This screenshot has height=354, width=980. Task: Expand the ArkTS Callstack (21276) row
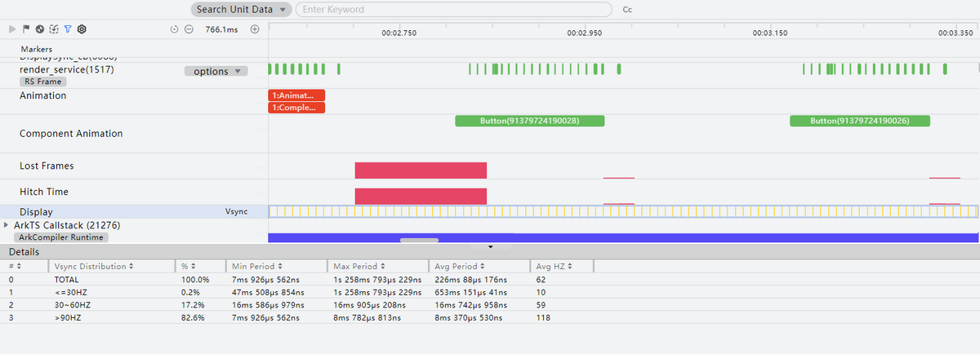click(7, 224)
